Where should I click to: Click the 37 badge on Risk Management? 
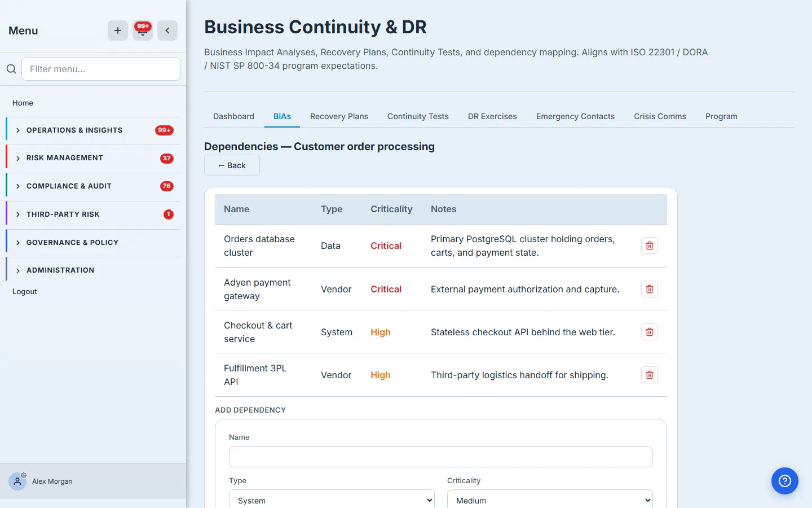167,158
